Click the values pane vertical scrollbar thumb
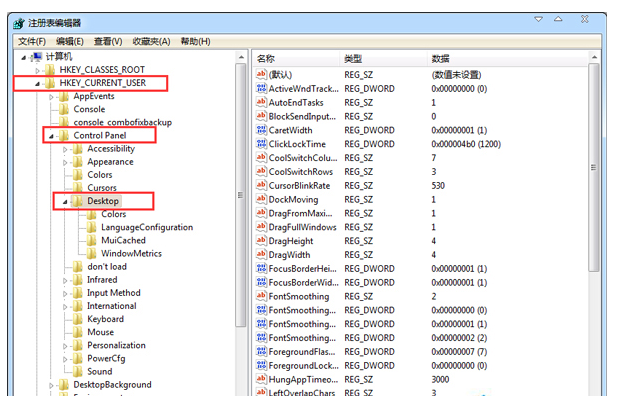Image resolution: width=625 pixels, height=396 pixels. 594,167
